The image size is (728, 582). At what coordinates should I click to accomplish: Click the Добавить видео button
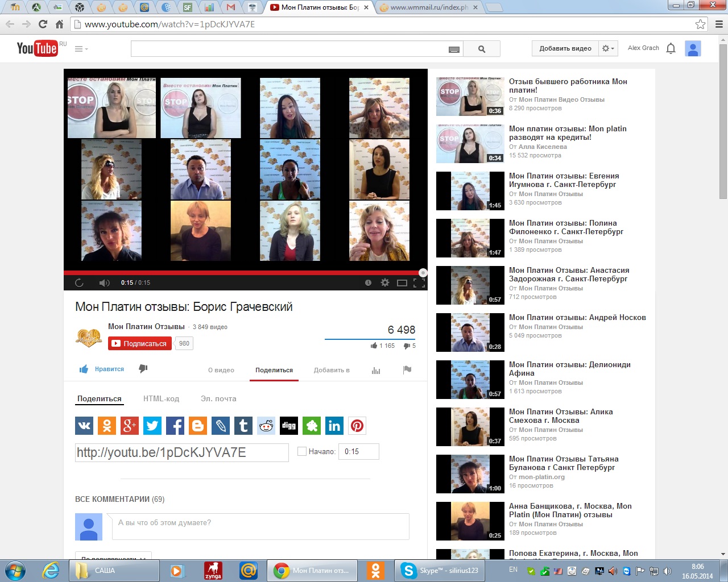[x=565, y=48]
